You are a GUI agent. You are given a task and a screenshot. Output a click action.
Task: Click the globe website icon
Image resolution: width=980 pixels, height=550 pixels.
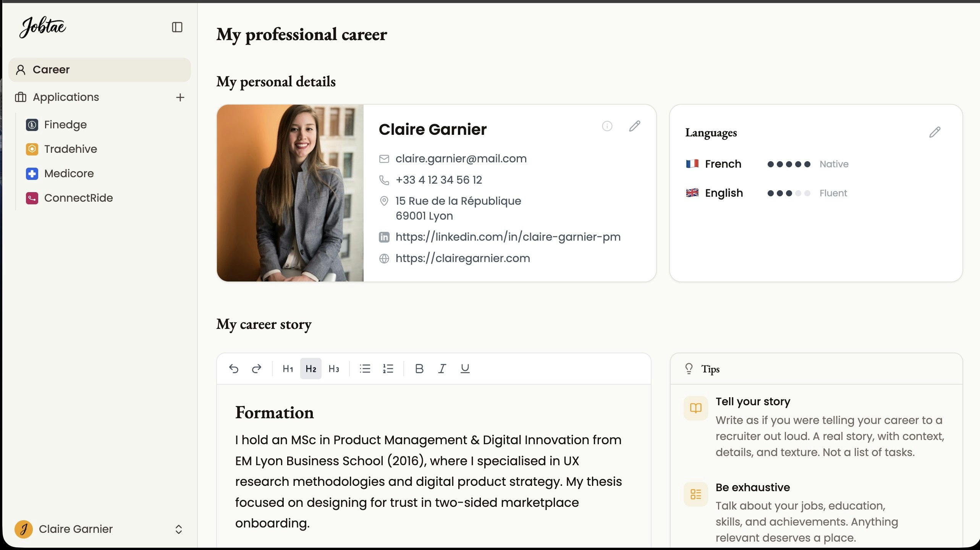pos(384,259)
